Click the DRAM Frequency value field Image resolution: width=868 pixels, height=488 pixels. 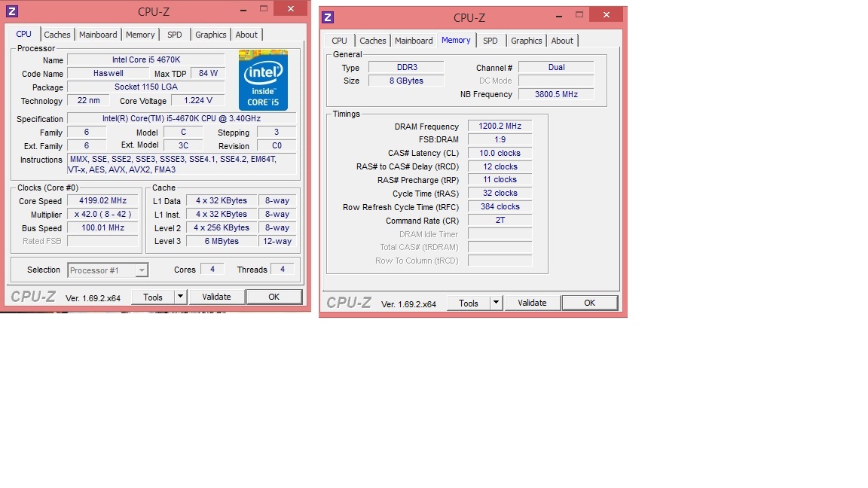[500, 127]
